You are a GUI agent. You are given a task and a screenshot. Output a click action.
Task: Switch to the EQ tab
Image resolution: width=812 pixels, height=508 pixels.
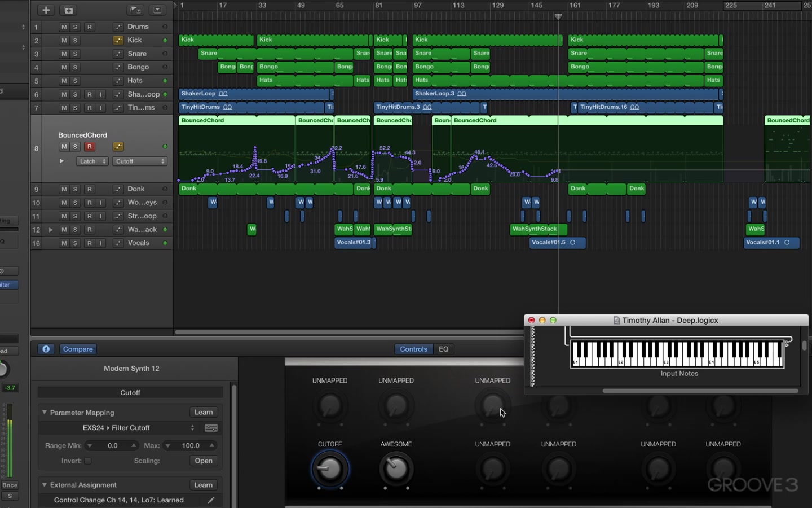pyautogui.click(x=444, y=349)
